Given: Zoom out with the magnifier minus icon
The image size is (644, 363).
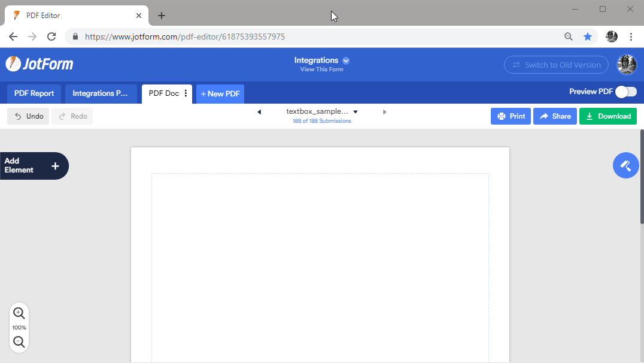Looking at the screenshot, I should pyautogui.click(x=19, y=341).
